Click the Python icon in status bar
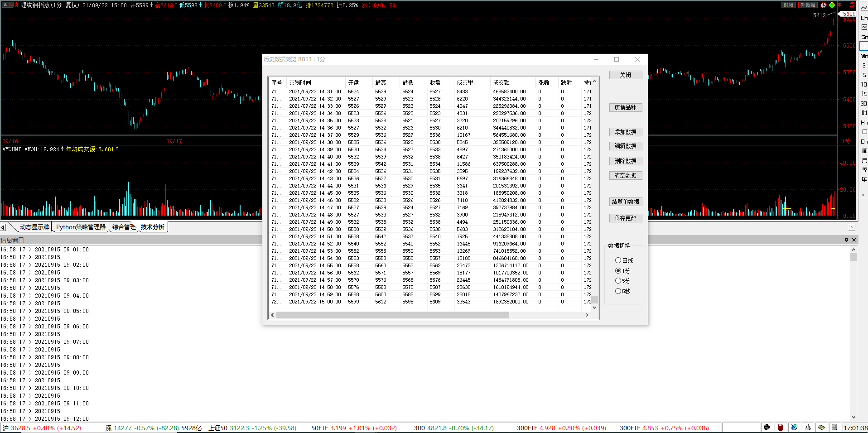The image size is (868, 433). (767, 427)
